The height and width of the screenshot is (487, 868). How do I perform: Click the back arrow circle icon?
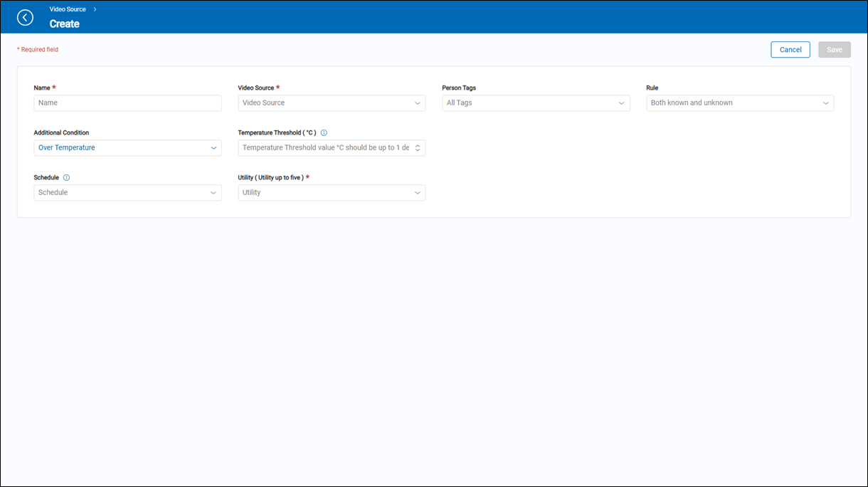pyautogui.click(x=25, y=18)
